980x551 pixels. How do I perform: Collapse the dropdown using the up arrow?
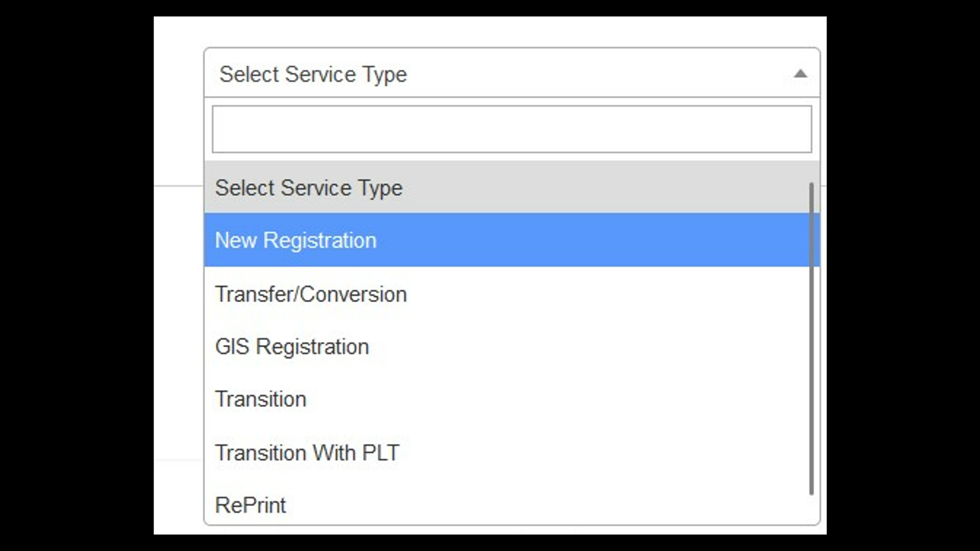coord(800,74)
